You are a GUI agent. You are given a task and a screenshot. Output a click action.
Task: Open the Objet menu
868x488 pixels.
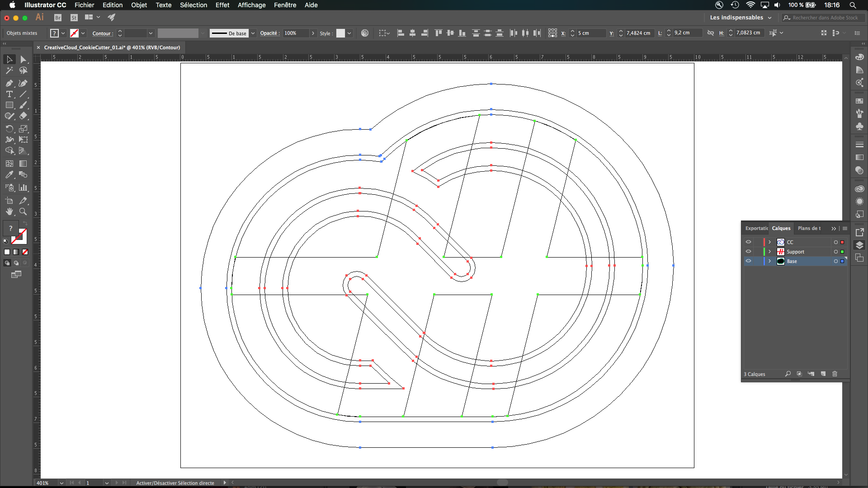coord(139,5)
